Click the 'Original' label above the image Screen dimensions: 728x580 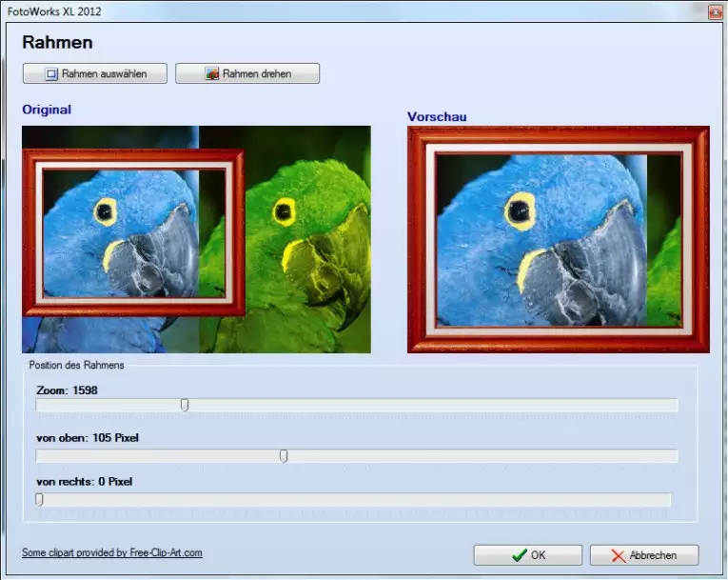pos(47,110)
